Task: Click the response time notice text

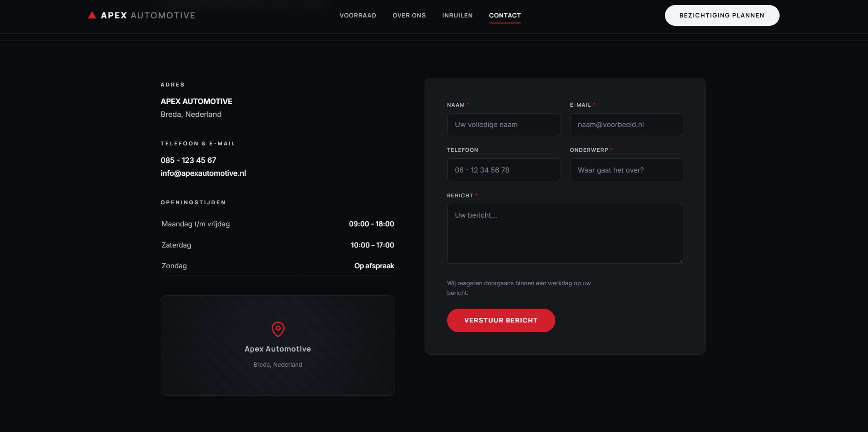Action: [x=518, y=288]
